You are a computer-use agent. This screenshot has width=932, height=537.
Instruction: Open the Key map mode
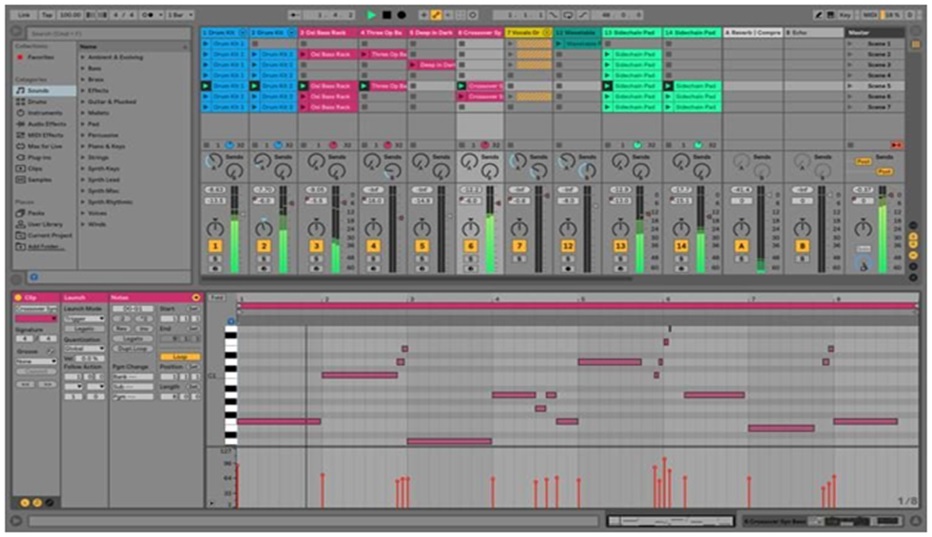pyautogui.click(x=845, y=15)
